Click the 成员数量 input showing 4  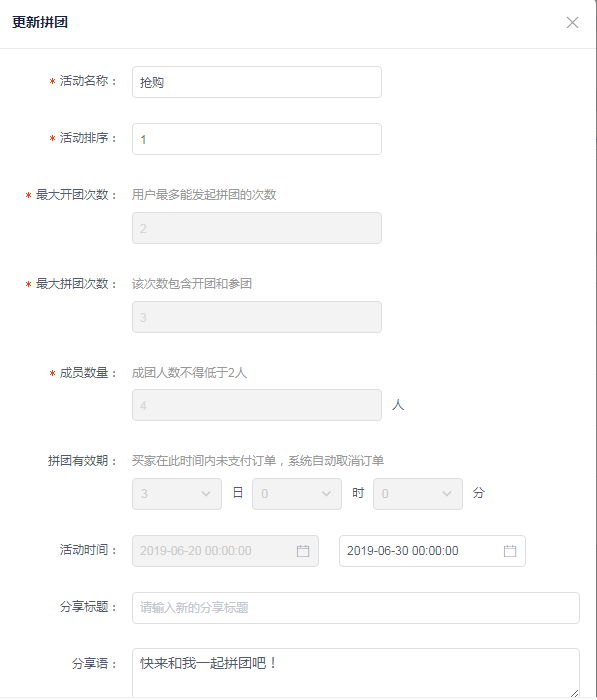(257, 405)
